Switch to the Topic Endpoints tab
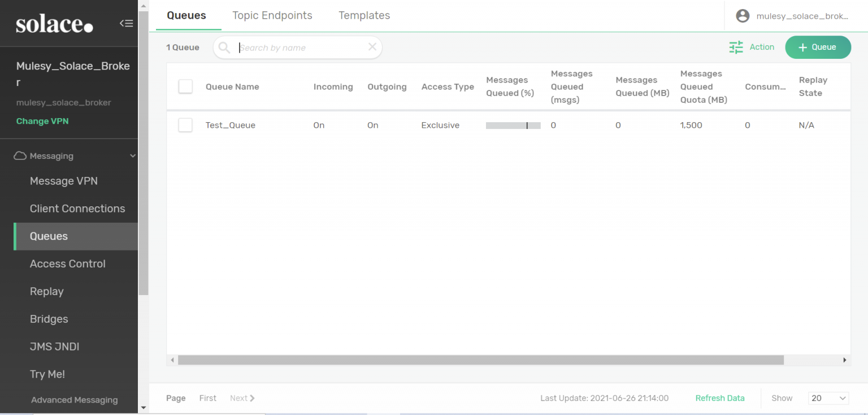 click(x=272, y=15)
